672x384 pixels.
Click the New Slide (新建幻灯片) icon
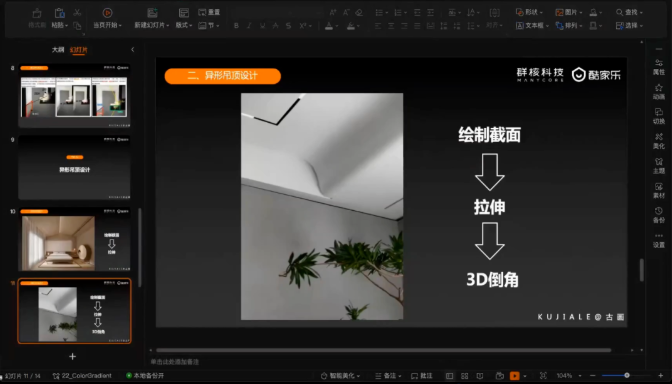pyautogui.click(x=152, y=13)
